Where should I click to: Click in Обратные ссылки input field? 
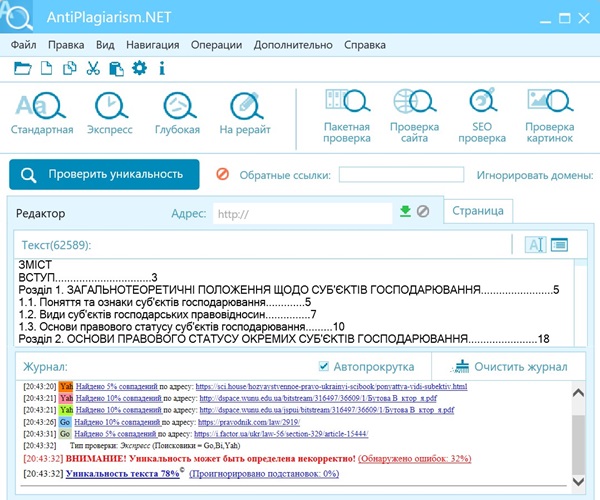401,174
